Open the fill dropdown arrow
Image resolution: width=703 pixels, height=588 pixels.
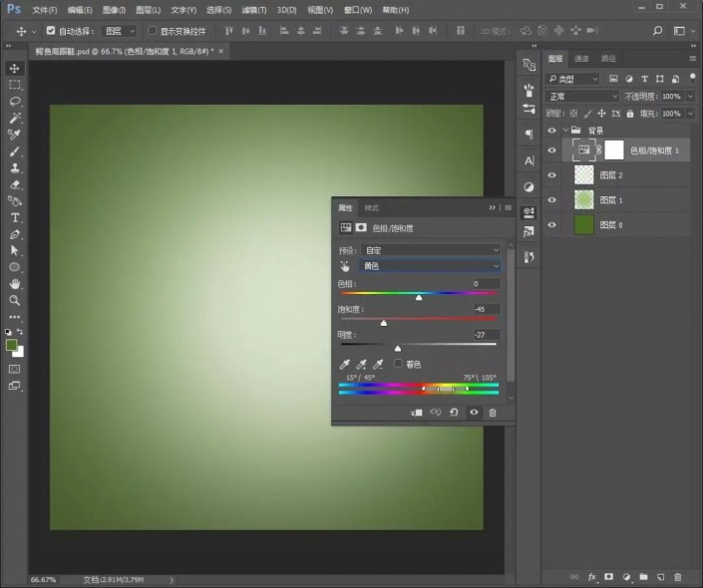click(x=690, y=114)
